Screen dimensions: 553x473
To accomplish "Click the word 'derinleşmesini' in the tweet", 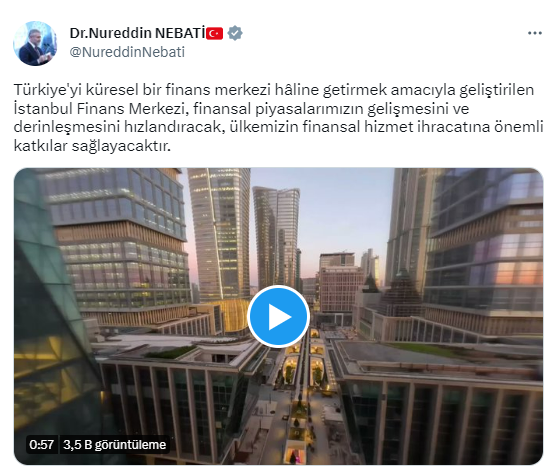I will [x=67, y=127].
